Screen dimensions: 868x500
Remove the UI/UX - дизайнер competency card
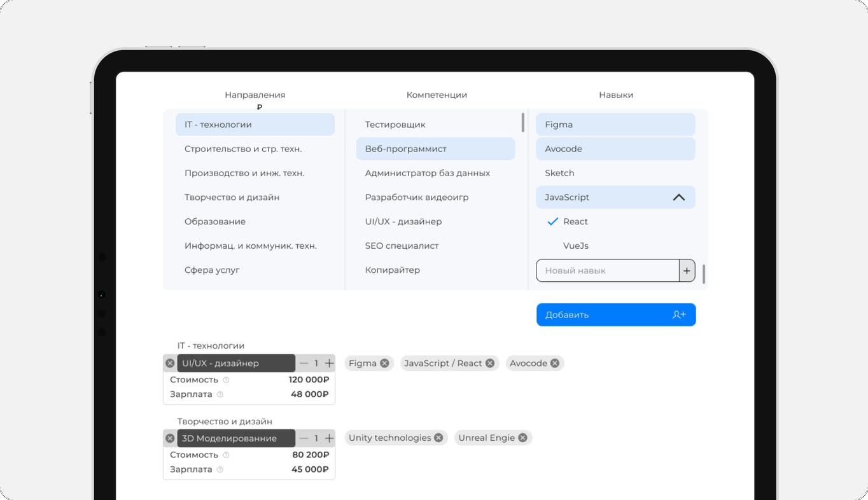[x=170, y=363]
